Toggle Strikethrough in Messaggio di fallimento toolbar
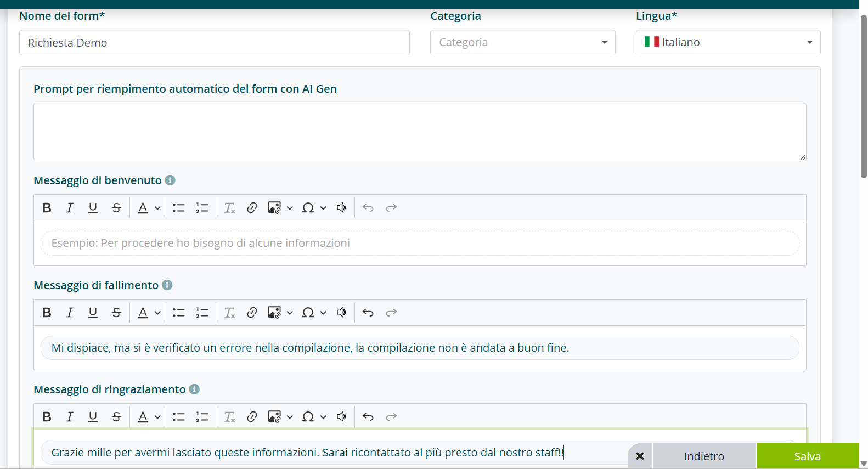The height and width of the screenshot is (469, 868). click(116, 313)
